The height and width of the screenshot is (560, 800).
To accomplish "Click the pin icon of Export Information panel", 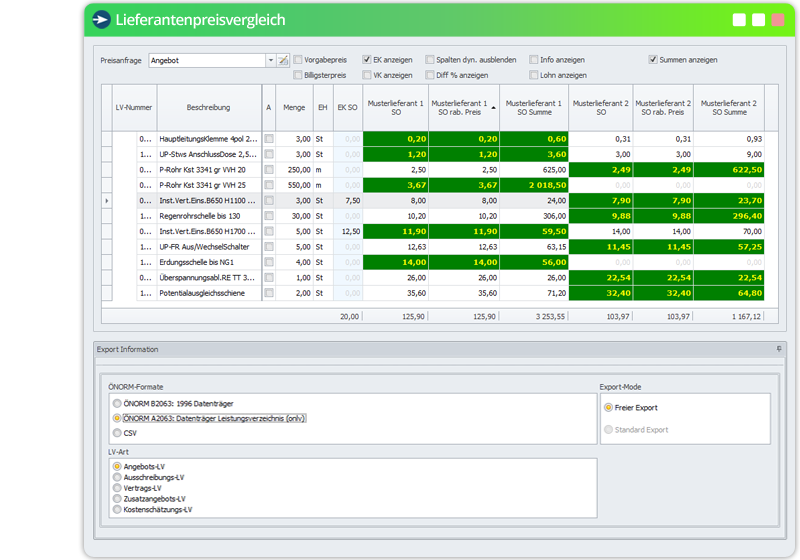I will (779, 349).
